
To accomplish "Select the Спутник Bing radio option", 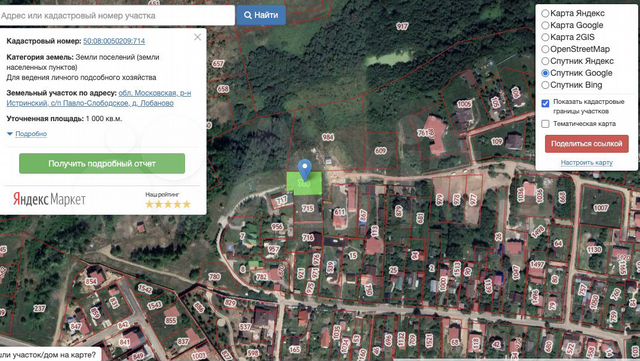I will (545, 85).
